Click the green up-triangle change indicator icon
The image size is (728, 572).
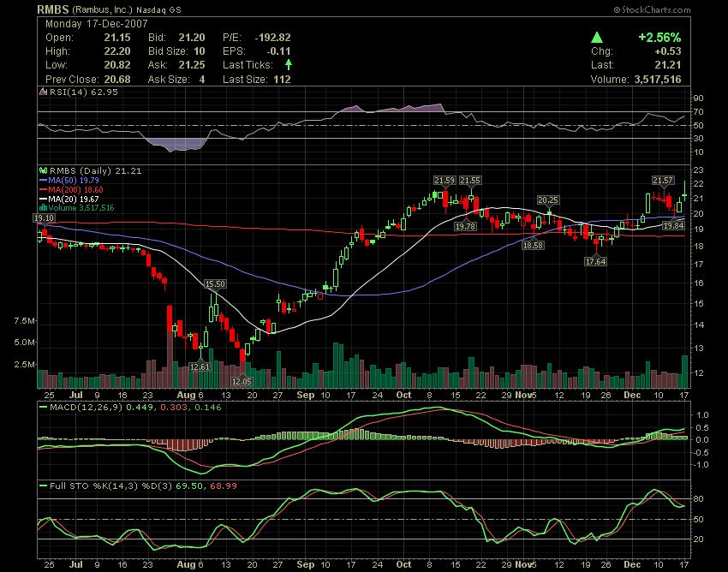pyautogui.click(x=597, y=38)
